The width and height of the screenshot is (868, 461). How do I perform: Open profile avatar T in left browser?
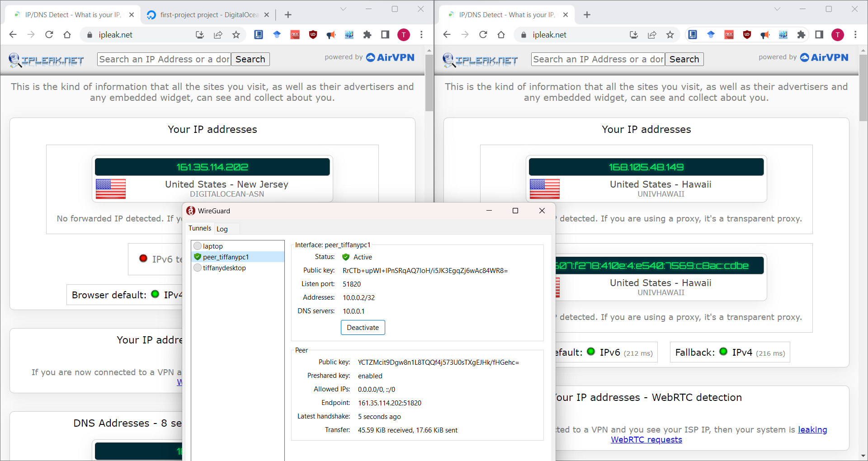404,35
